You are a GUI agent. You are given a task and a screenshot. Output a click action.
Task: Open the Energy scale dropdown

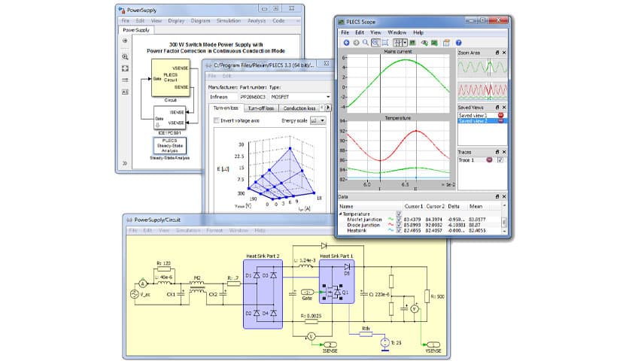[x=318, y=120]
